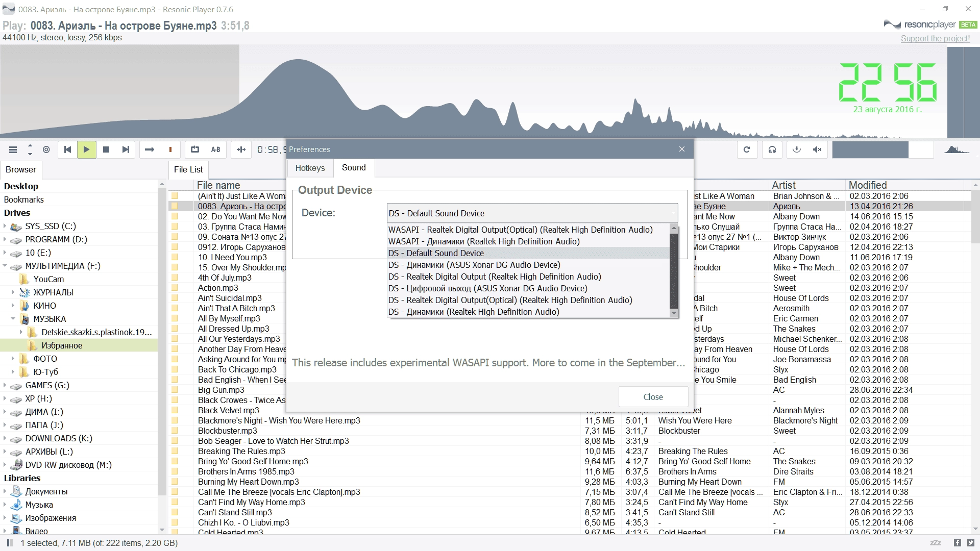The width and height of the screenshot is (980, 551).
Task: Open the Support the project link
Action: pyautogui.click(x=935, y=39)
